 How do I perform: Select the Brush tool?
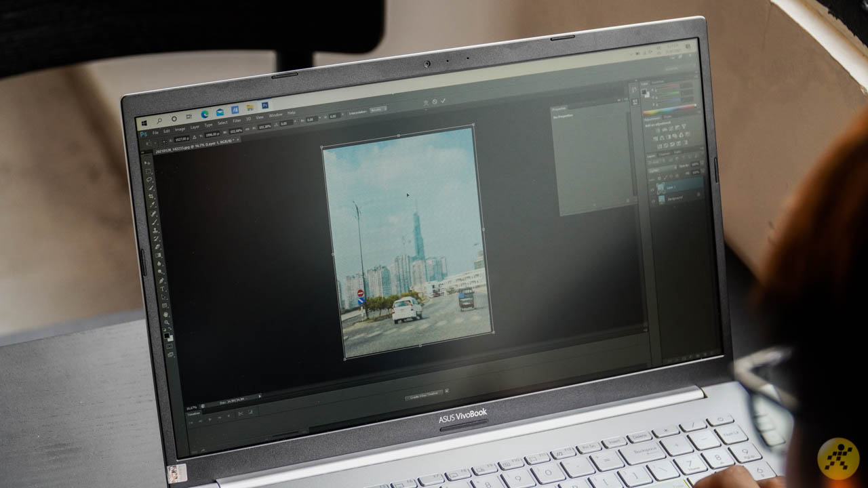pos(155,222)
